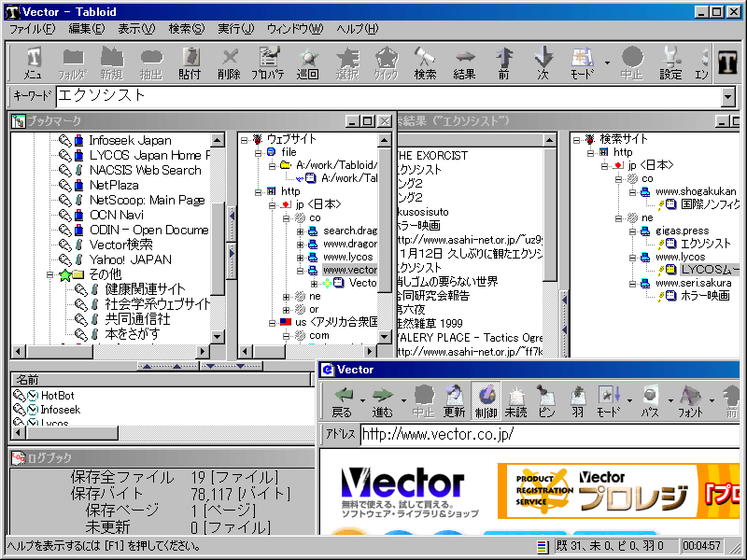This screenshot has height=560, width=747.
Task: Click the キーワード input field
Action: (x=388, y=97)
